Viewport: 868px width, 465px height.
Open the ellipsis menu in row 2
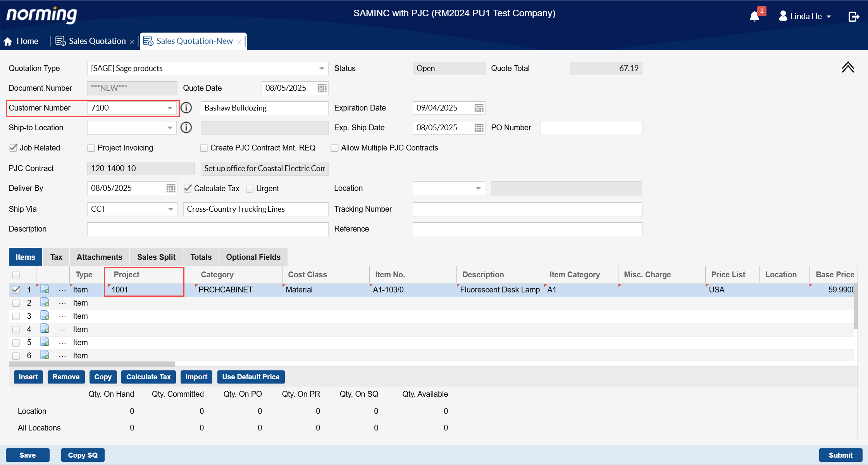click(62, 303)
